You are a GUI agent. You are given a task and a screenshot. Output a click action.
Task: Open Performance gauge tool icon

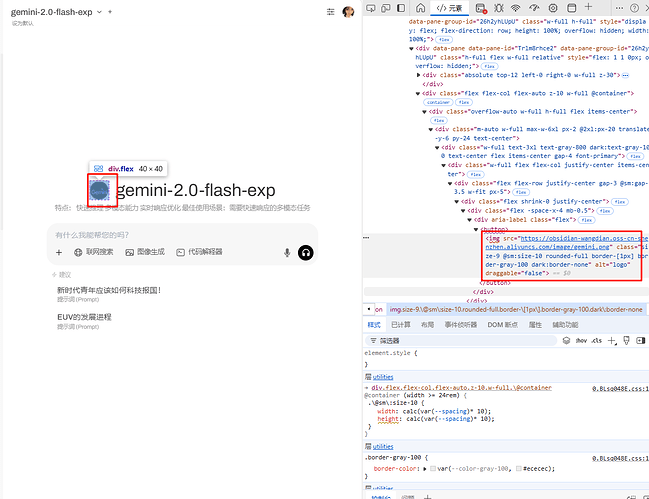tap(534, 8)
